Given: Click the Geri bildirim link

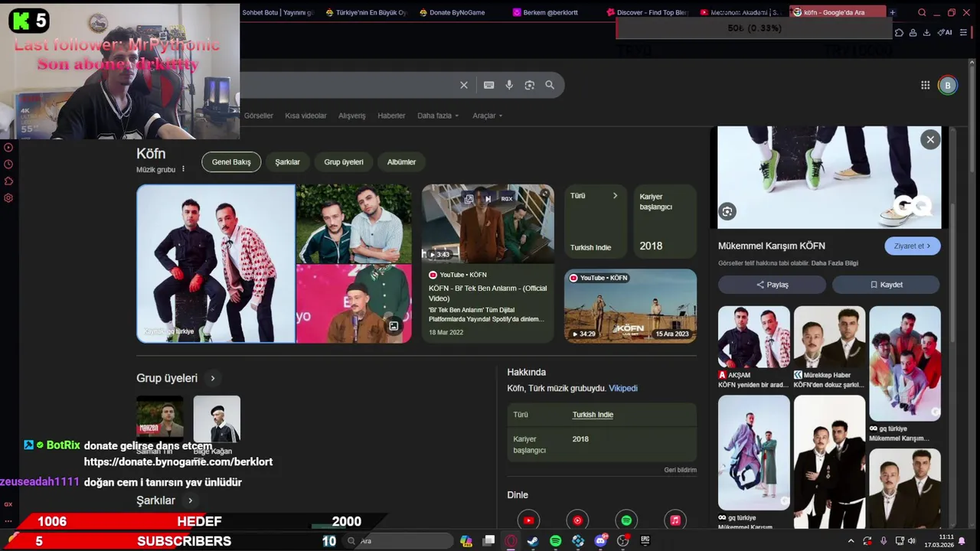Looking at the screenshot, I should pyautogui.click(x=680, y=470).
